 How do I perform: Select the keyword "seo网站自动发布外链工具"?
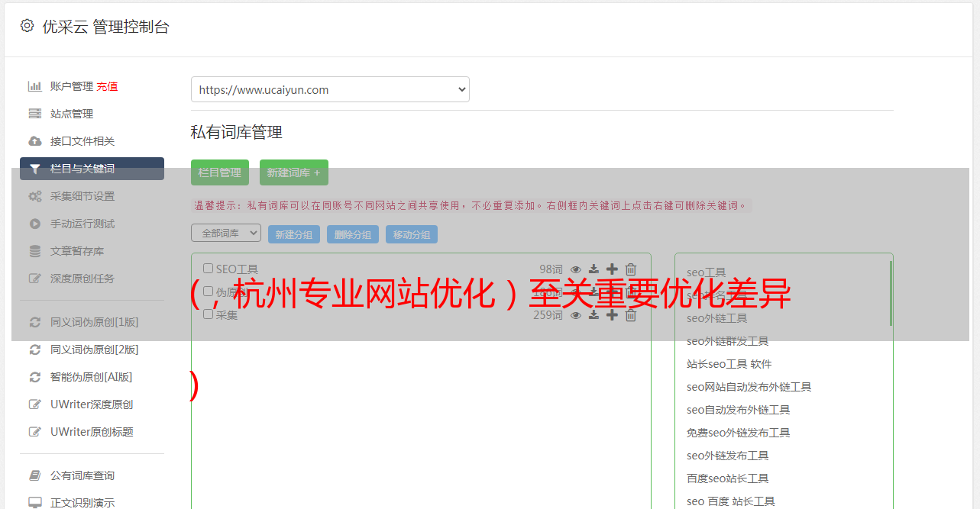pos(749,387)
